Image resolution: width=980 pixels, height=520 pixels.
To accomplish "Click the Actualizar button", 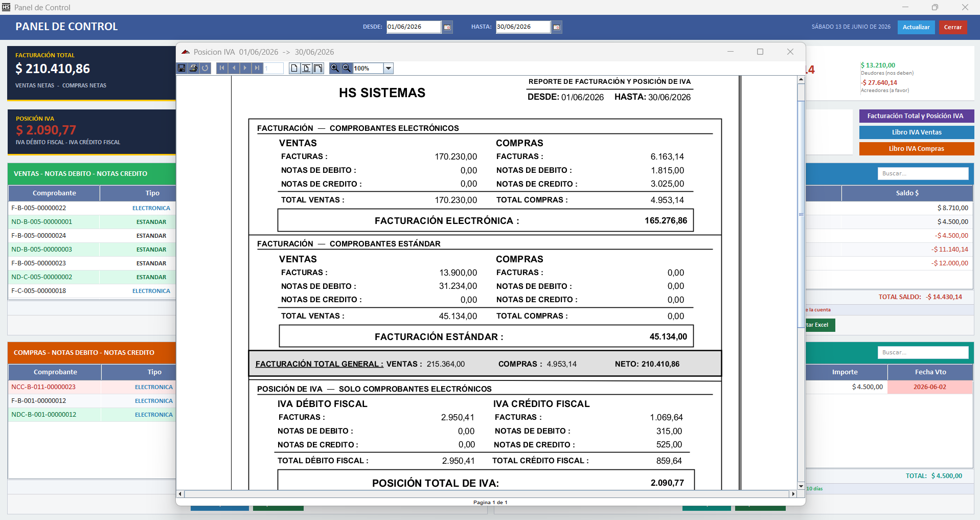I will [916, 27].
